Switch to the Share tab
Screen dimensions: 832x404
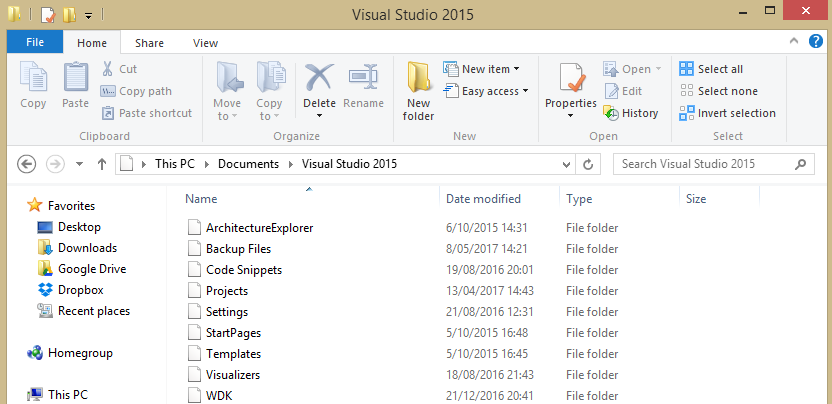[149, 43]
